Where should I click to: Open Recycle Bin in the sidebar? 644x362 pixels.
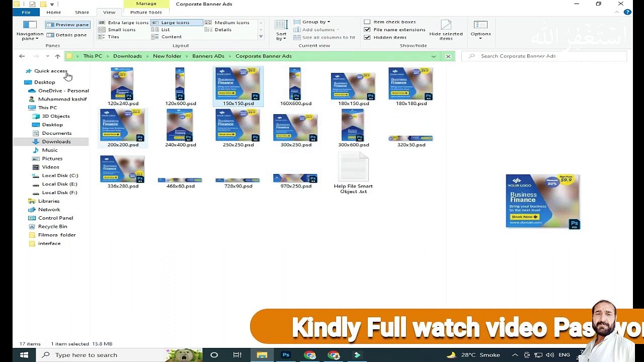click(x=48, y=227)
